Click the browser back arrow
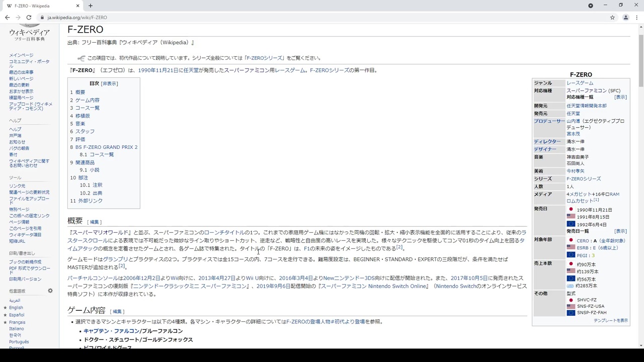Screen dimensions: 644x362 [7, 17]
